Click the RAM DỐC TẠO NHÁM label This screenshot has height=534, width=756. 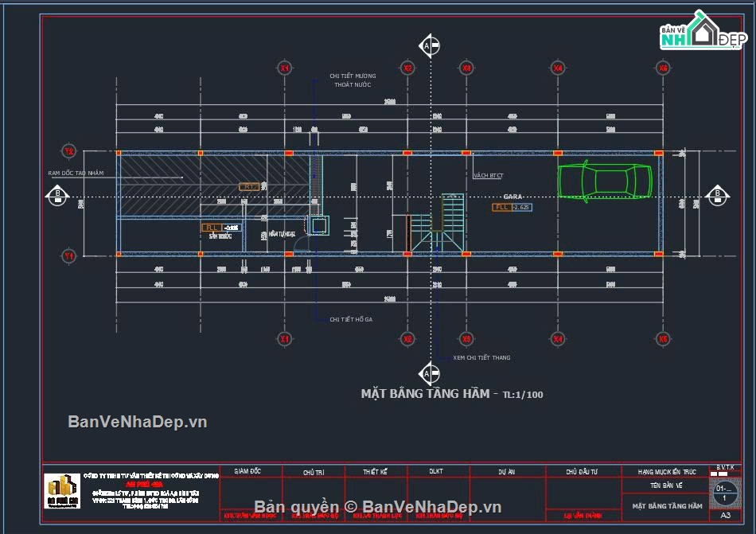(76, 173)
